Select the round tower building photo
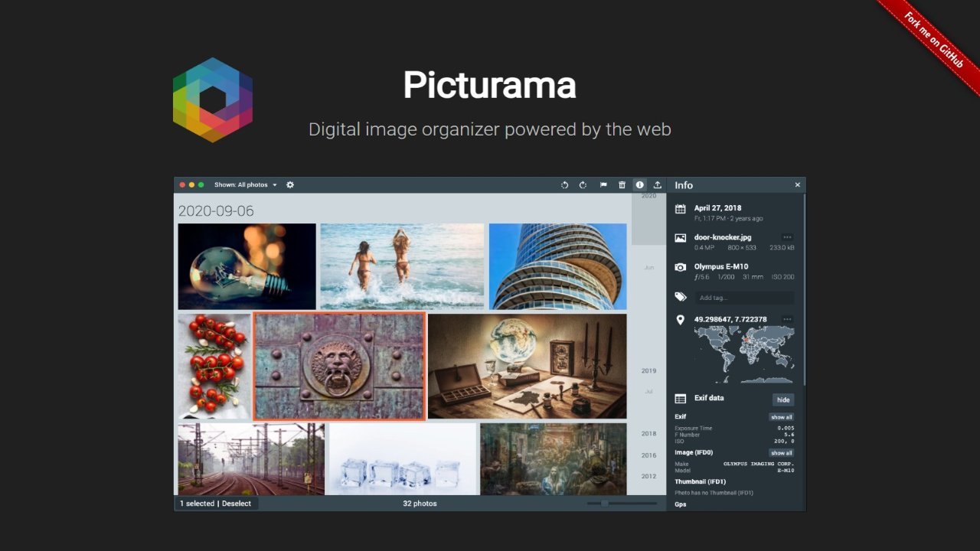 [557, 266]
